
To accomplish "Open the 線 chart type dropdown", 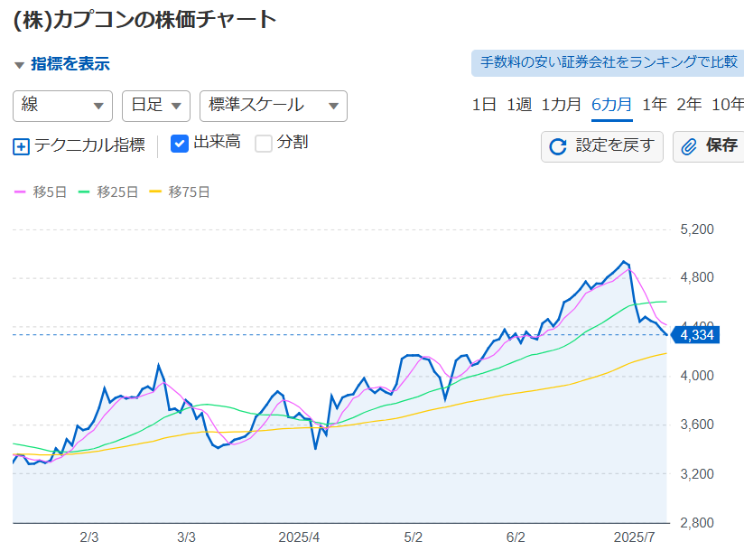I will click(62, 106).
